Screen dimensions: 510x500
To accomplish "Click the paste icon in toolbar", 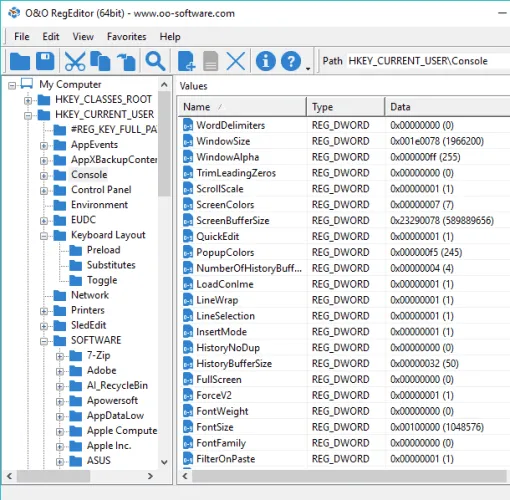I will (126, 62).
